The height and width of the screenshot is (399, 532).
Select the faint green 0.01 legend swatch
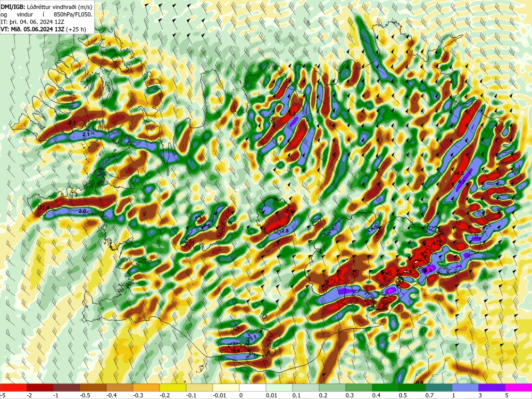click(279, 388)
